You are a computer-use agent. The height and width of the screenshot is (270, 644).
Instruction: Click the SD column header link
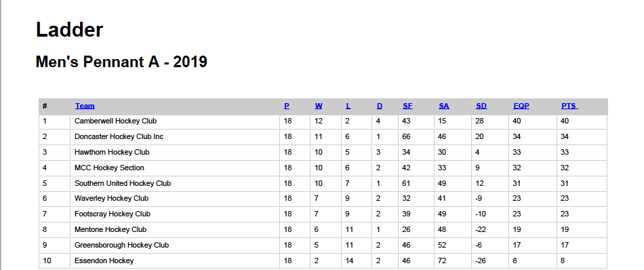pos(481,106)
